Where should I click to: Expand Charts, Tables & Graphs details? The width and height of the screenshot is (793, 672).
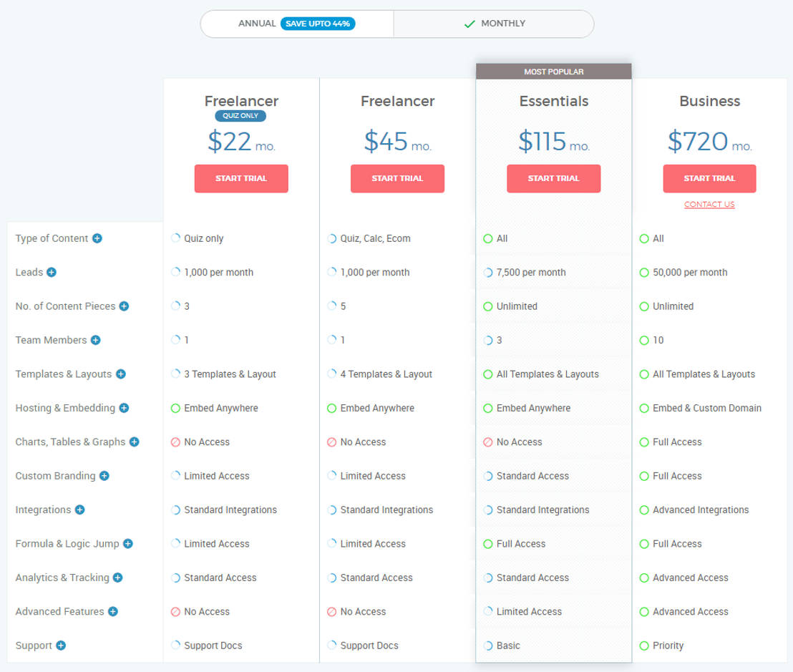[134, 442]
